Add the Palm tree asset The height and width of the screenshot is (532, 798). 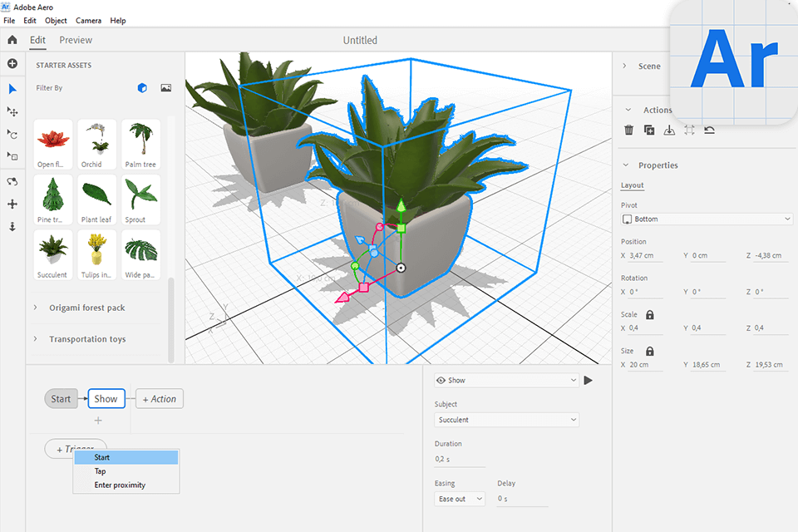tap(141, 145)
